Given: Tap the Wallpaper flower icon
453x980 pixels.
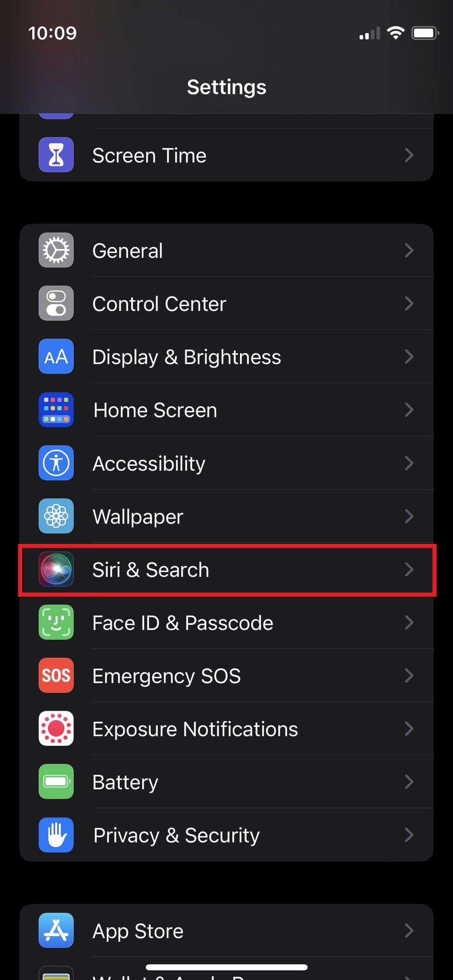Looking at the screenshot, I should point(56,516).
